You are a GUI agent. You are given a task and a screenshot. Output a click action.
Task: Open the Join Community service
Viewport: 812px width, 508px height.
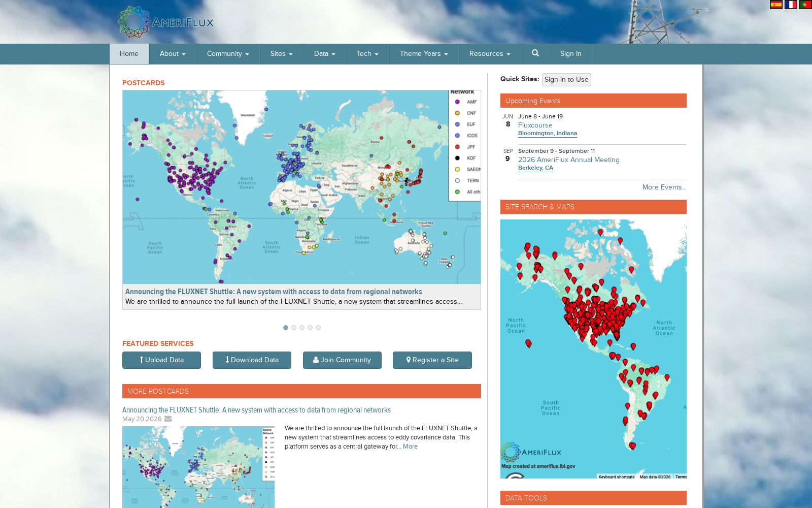342,360
